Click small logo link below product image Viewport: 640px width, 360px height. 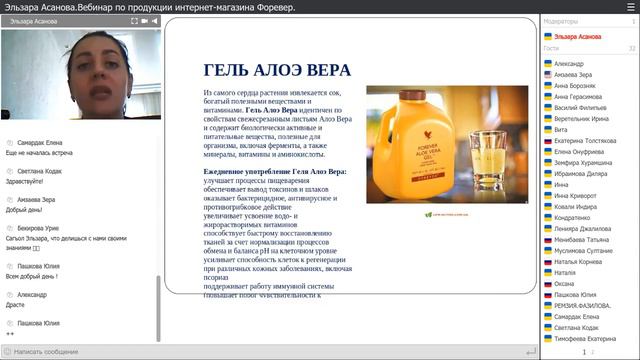tap(447, 214)
